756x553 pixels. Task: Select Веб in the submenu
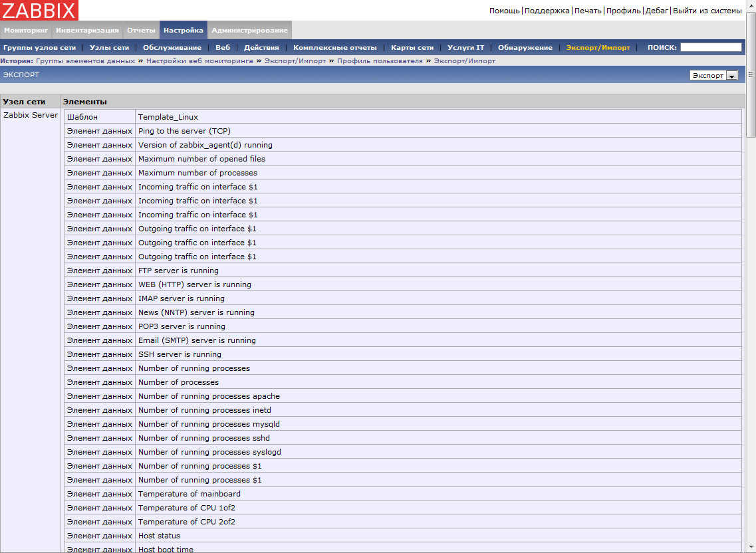point(223,47)
